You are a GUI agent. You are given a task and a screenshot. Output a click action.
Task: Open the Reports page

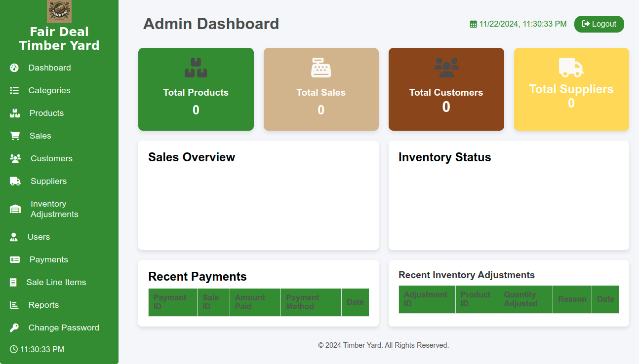(43, 305)
